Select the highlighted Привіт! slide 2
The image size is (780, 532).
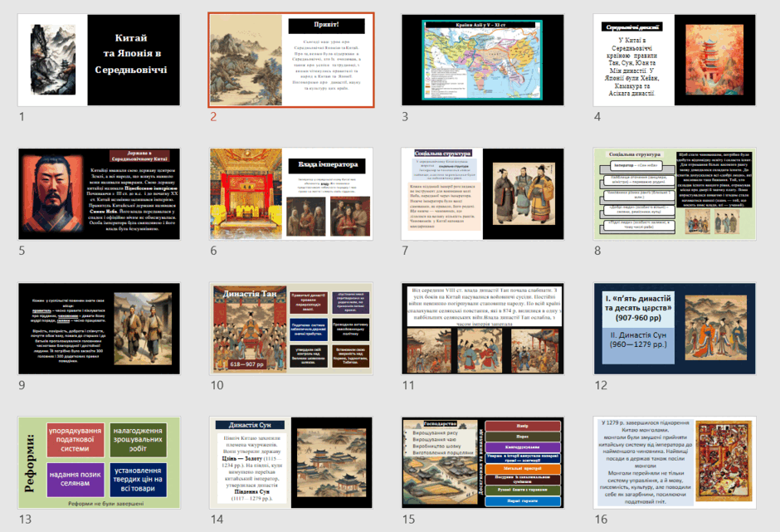tap(291, 60)
